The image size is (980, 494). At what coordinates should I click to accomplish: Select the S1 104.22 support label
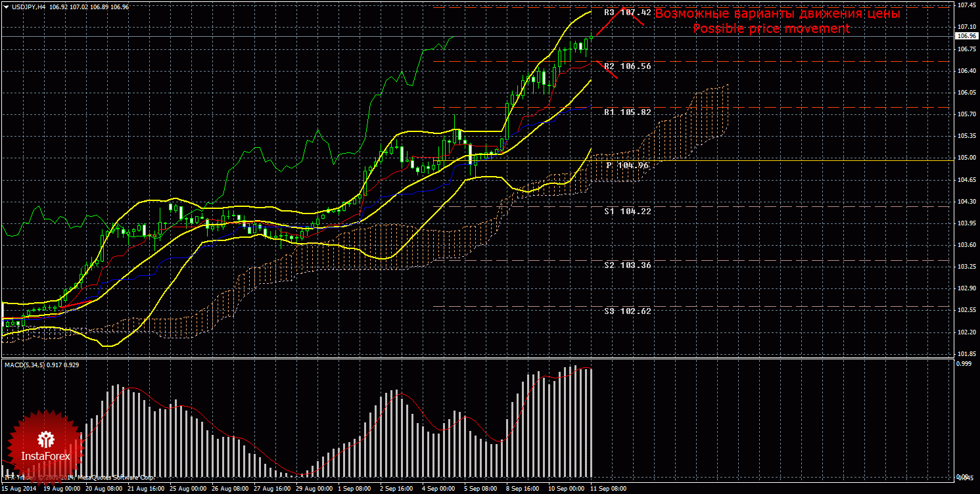pos(627,211)
